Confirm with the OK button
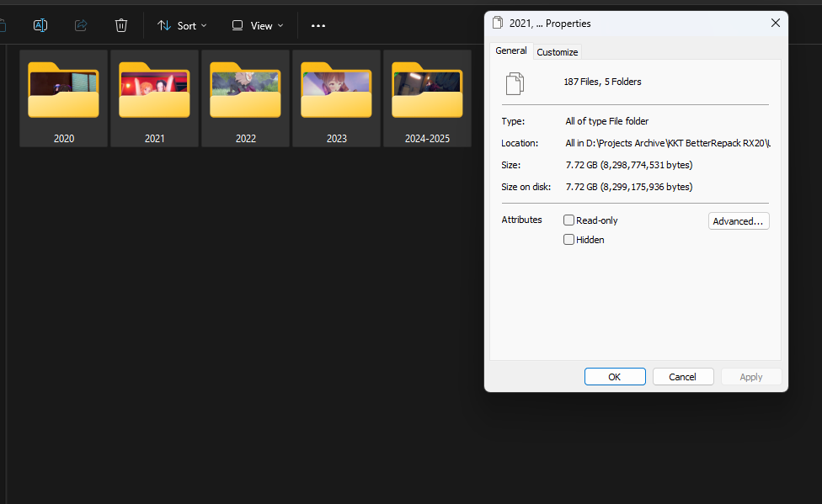 pos(615,377)
